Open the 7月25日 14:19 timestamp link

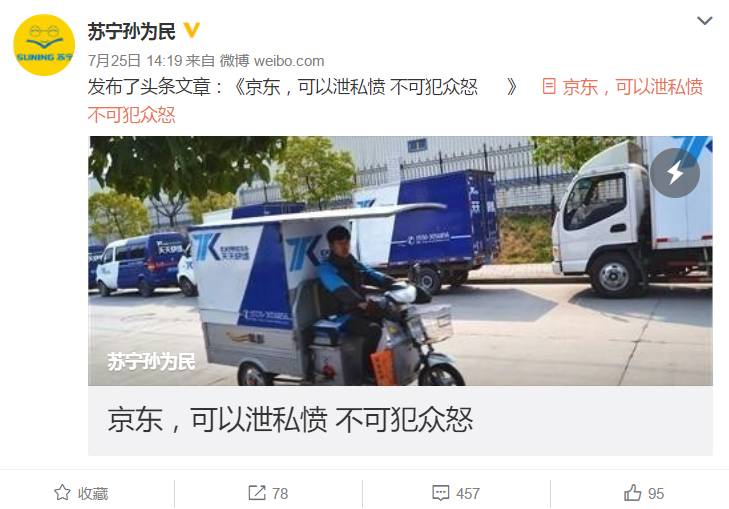tap(135, 61)
